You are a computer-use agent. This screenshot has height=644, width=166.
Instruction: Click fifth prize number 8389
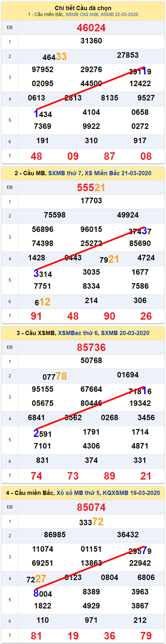tap(91, 591)
